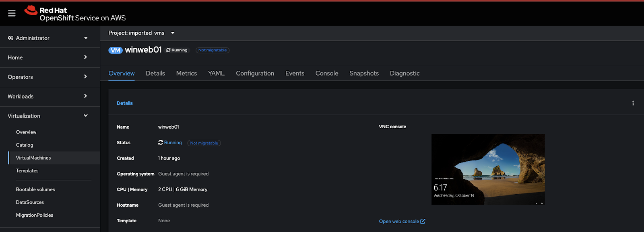
Task: Click the Red Hat fedora logo
Action: pyautogui.click(x=31, y=10)
